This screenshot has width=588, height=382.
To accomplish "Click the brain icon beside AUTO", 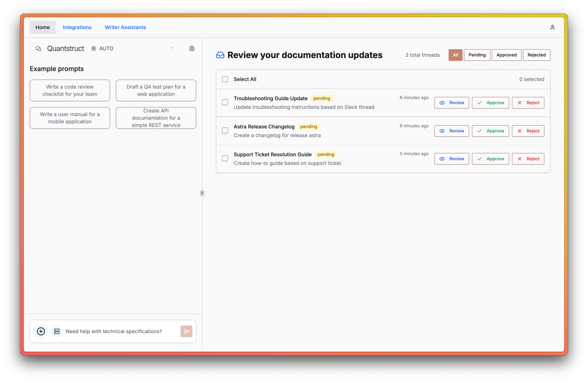I will coord(94,48).
